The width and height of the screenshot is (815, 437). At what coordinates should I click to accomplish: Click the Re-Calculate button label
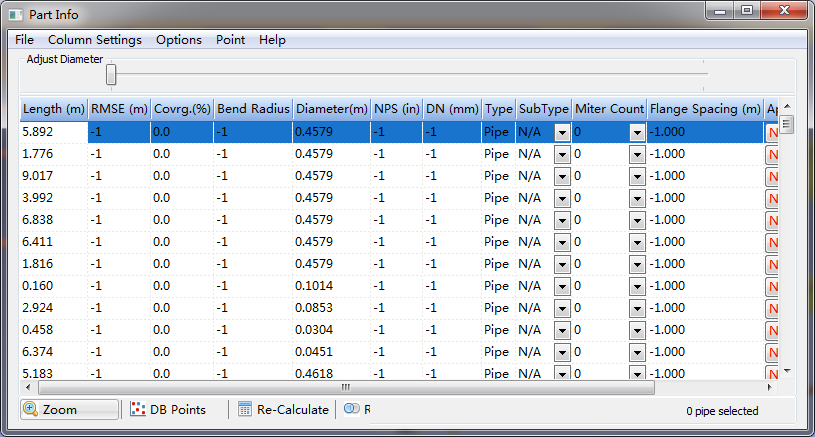coord(293,409)
